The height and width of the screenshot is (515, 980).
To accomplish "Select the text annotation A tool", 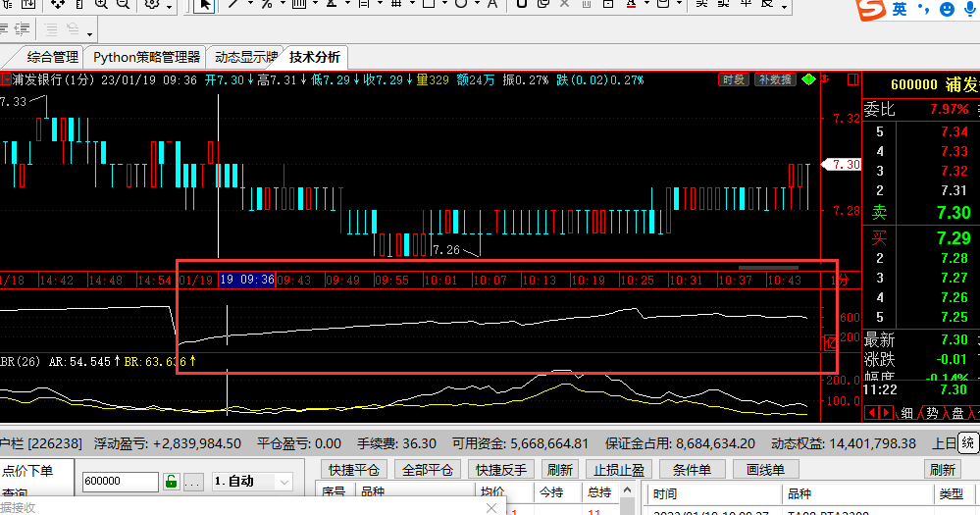I will click(x=491, y=4).
